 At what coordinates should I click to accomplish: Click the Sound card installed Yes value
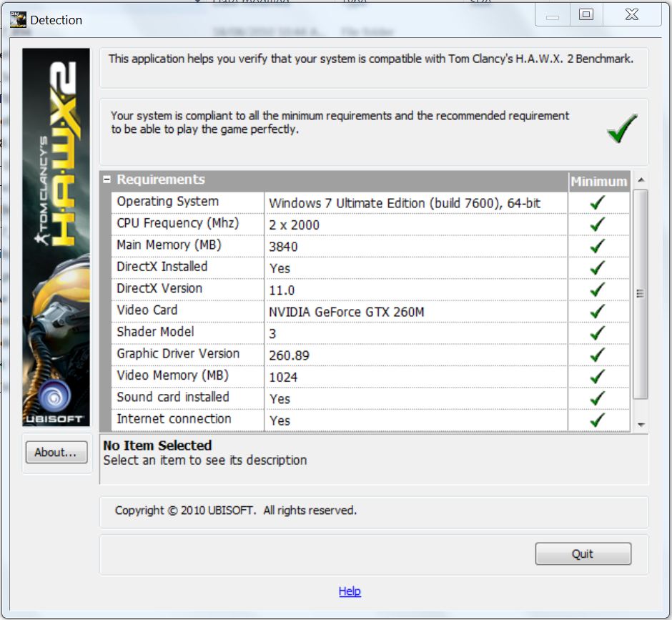280,399
